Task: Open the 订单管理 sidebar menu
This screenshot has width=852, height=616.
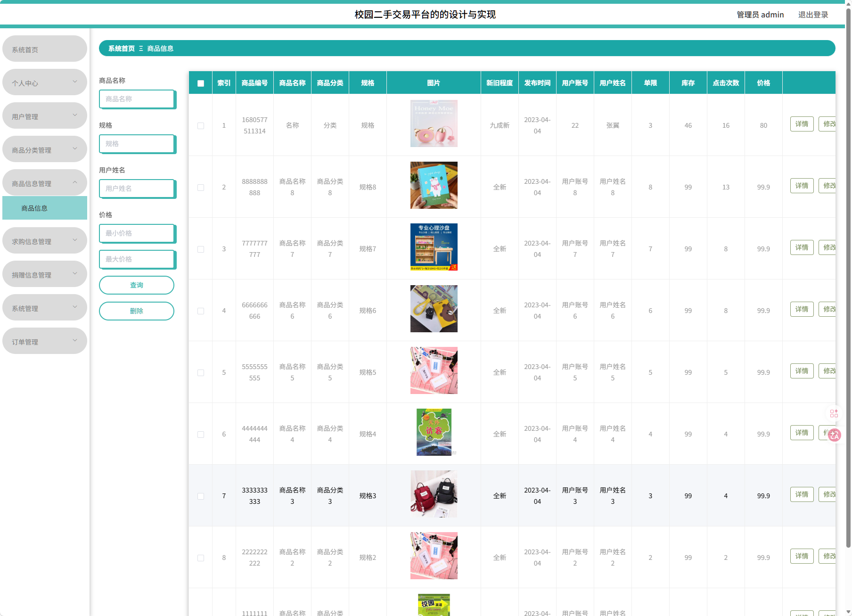Action: [x=45, y=341]
